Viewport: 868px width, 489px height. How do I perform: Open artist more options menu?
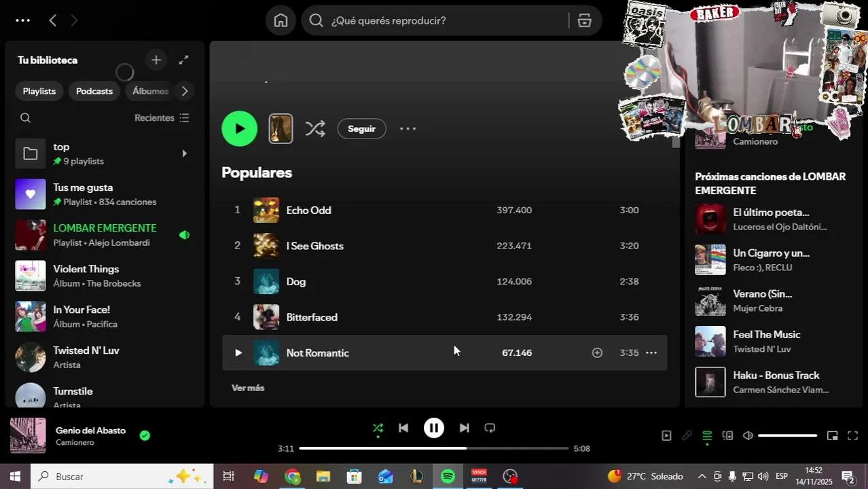coord(408,128)
